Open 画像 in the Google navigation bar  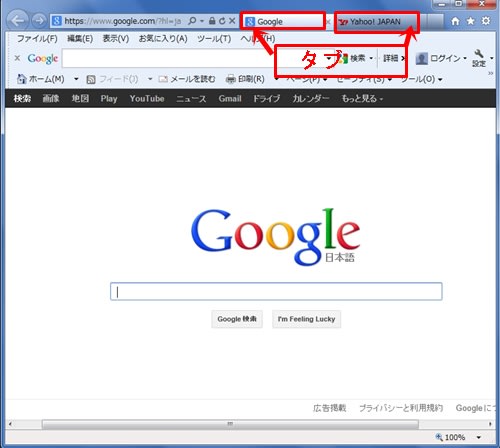pyautogui.click(x=51, y=99)
